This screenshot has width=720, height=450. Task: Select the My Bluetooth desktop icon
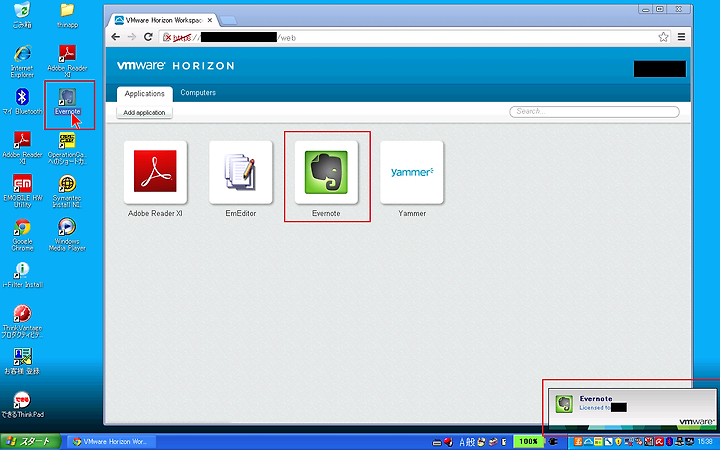point(22,101)
